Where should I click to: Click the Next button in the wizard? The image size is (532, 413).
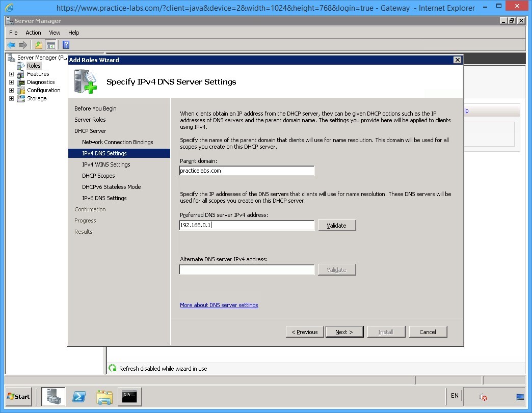coord(344,332)
